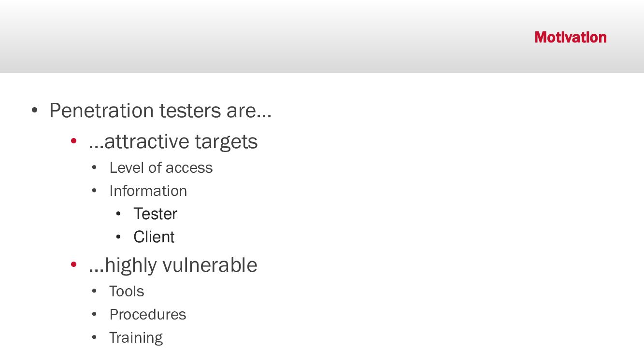The height and width of the screenshot is (362, 644).
Task: Select the '…highly vulnerable' line
Action: click(173, 265)
